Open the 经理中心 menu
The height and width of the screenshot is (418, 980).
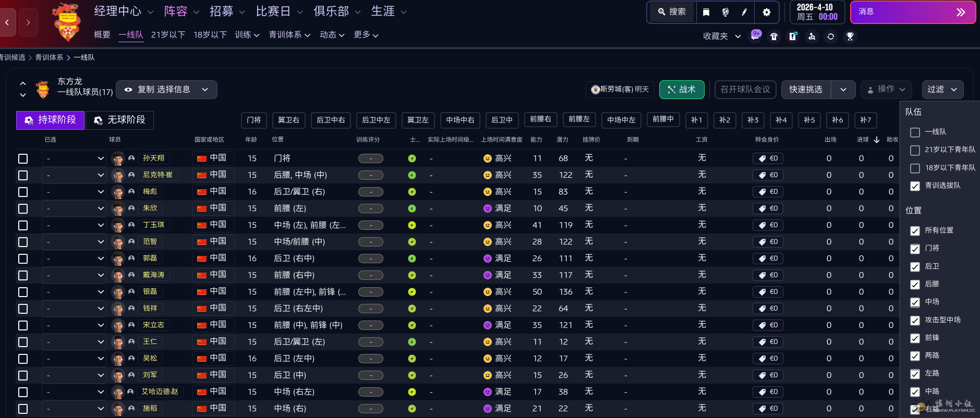click(124, 11)
